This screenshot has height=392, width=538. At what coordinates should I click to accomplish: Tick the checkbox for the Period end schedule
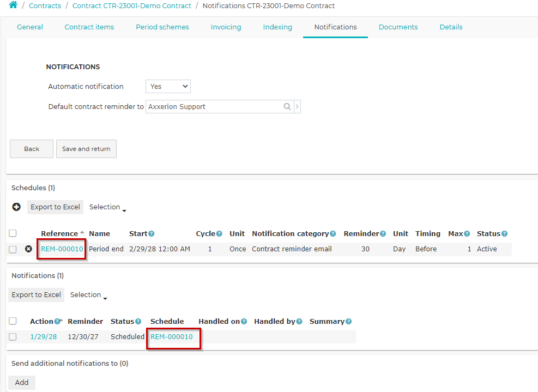13,249
